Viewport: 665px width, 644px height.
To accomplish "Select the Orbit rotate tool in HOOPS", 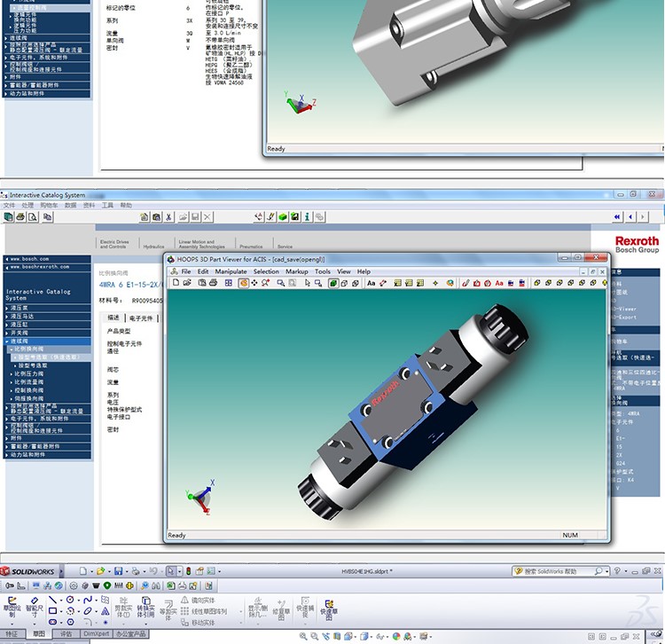I will point(244,283).
